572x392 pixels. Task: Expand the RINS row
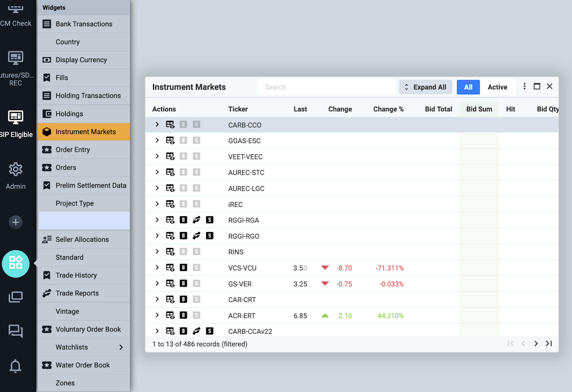157,251
